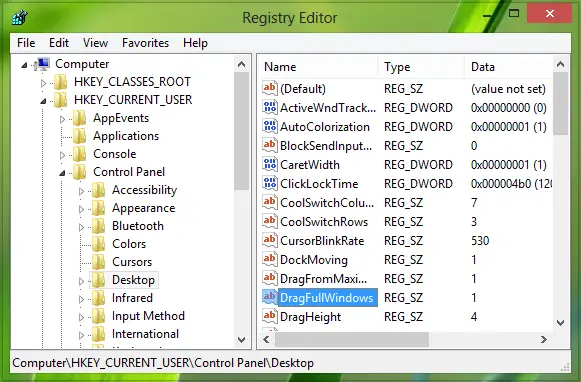Select the DragFullWindows value
The width and height of the screenshot is (581, 382).
(326, 298)
